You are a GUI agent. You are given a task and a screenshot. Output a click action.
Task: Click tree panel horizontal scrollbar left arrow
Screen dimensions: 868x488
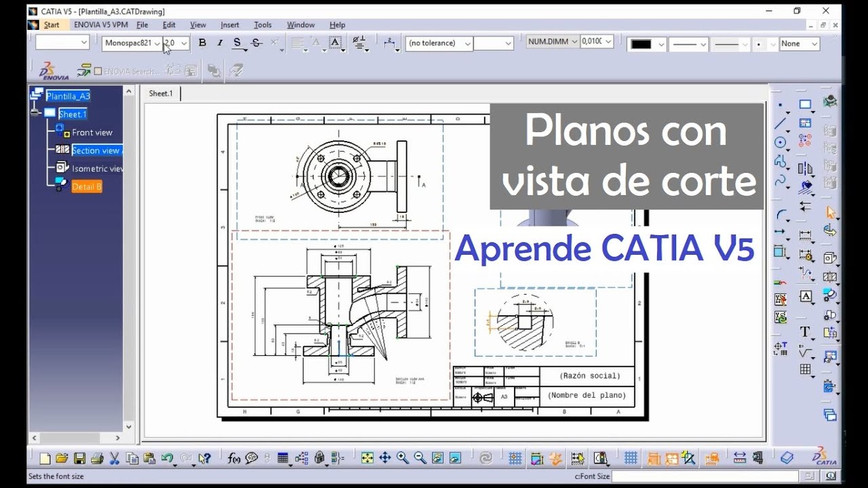[x=34, y=439]
